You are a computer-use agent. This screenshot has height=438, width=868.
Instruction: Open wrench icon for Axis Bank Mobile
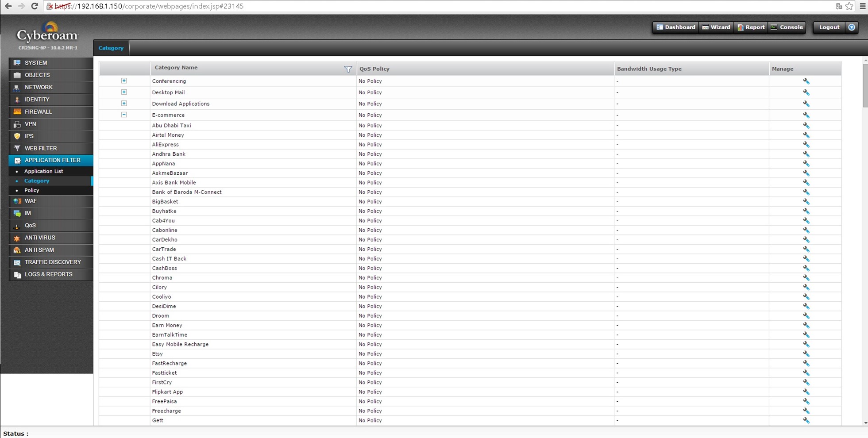806,183
